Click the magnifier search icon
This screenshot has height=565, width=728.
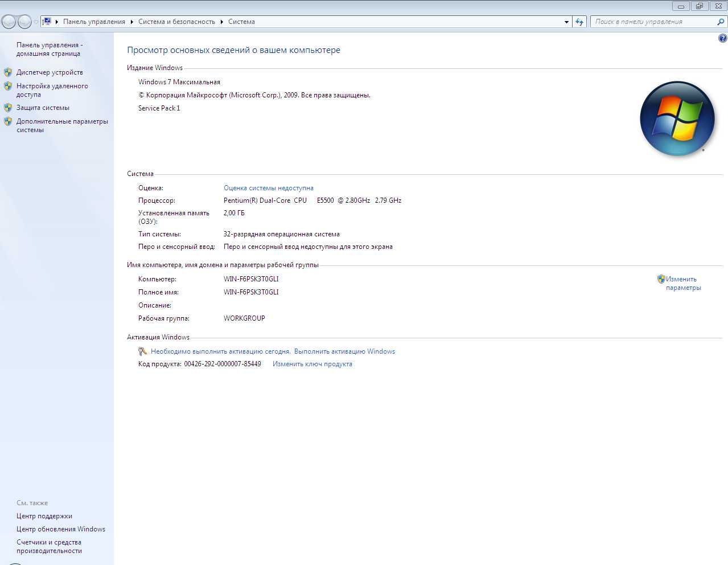pos(721,22)
